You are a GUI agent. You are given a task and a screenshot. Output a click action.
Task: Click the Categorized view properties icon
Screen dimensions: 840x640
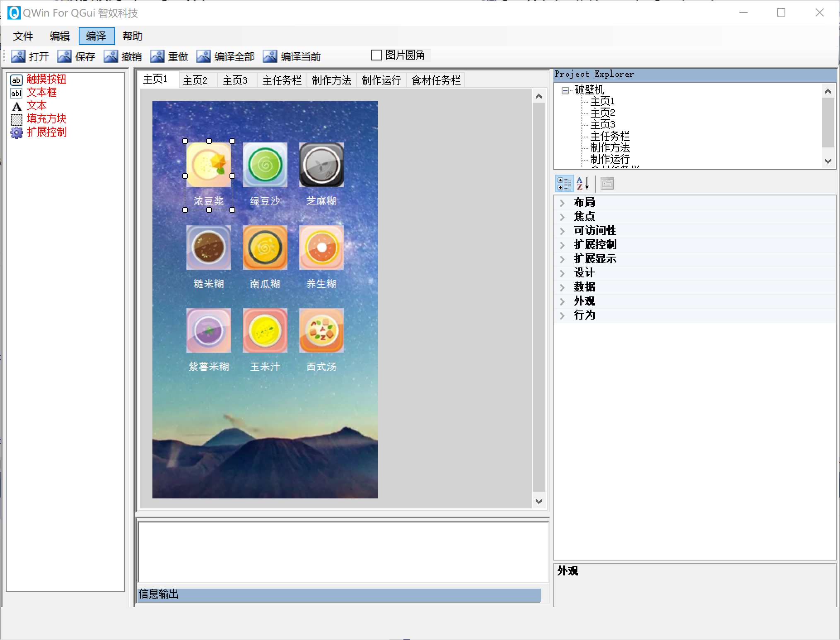(564, 183)
